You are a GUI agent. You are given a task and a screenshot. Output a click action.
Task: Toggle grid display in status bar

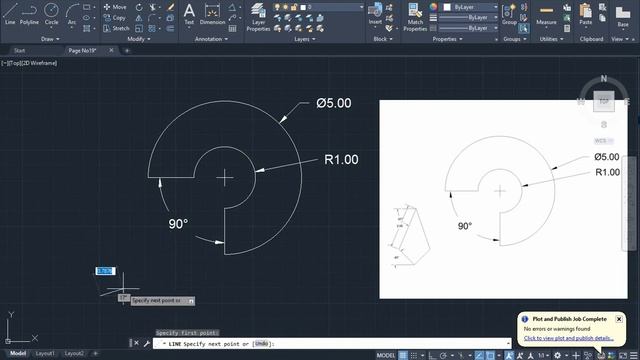coord(403,356)
